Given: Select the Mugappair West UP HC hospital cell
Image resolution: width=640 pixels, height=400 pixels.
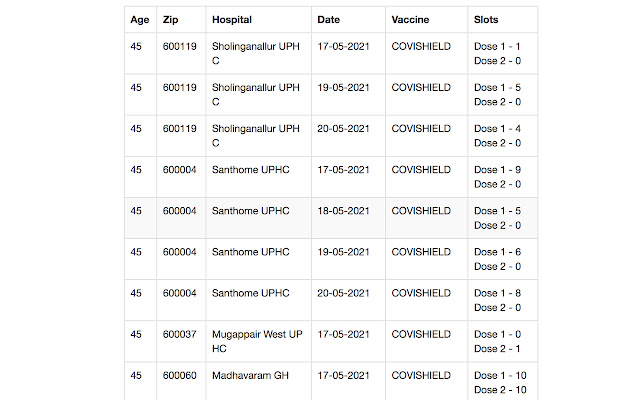Looking at the screenshot, I should 255,341.
